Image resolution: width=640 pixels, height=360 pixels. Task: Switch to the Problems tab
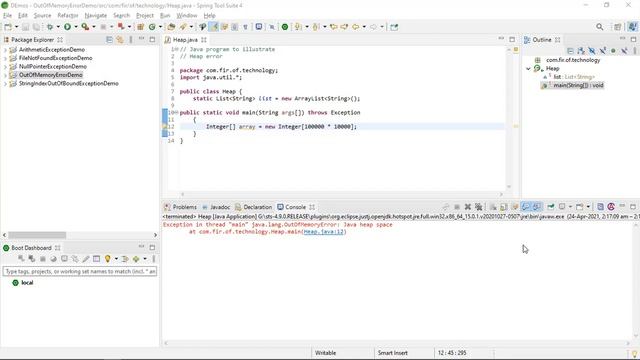point(180,207)
